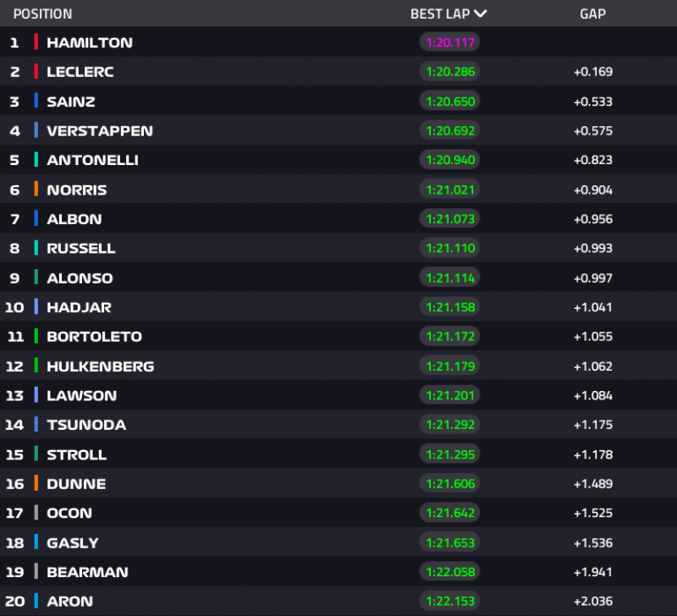Click Hamilton's purple 1:20.117 lap time
This screenshot has height=616, width=677.
(449, 42)
